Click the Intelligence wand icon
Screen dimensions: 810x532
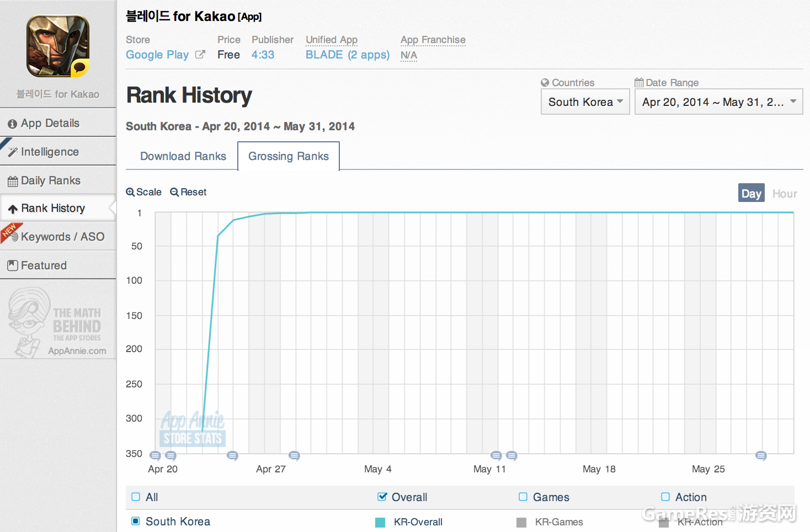[x=13, y=152]
